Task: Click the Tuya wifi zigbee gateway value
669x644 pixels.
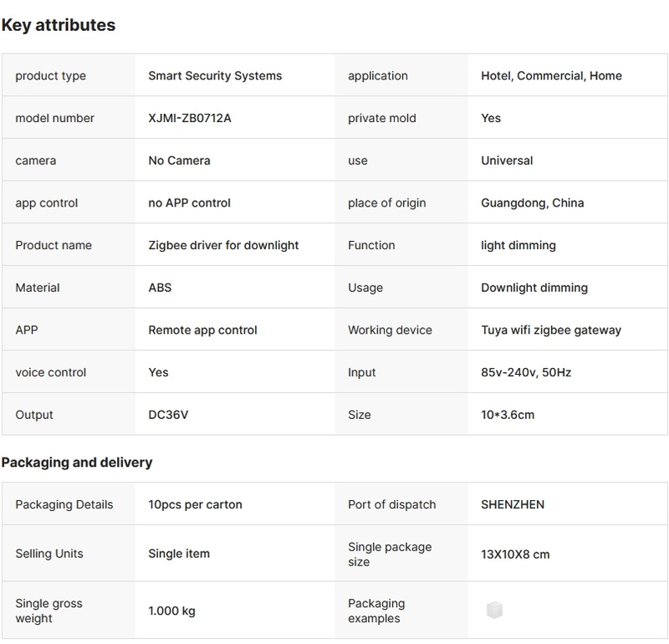Action: pos(551,330)
